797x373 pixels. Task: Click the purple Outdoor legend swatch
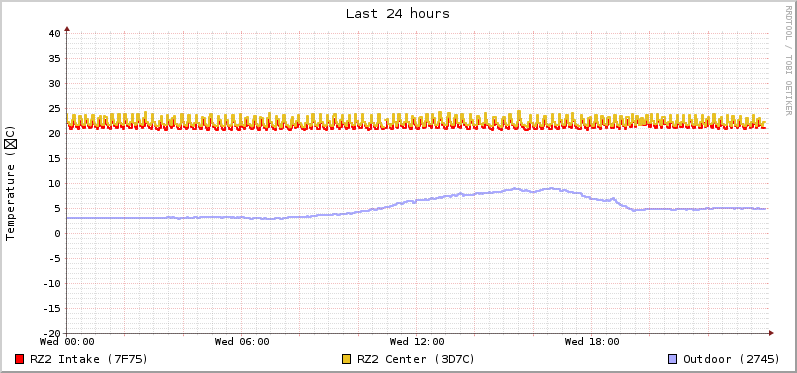[x=672, y=359]
